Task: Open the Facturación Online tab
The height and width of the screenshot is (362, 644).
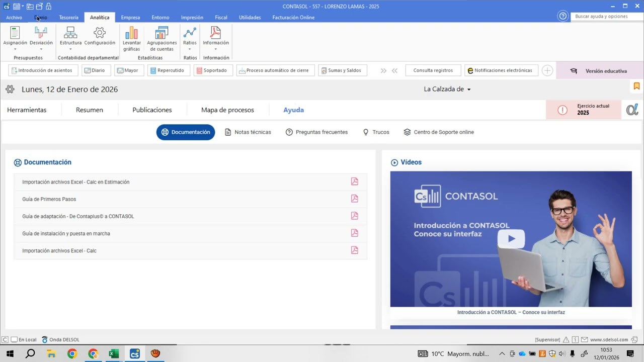Action: pyautogui.click(x=293, y=18)
